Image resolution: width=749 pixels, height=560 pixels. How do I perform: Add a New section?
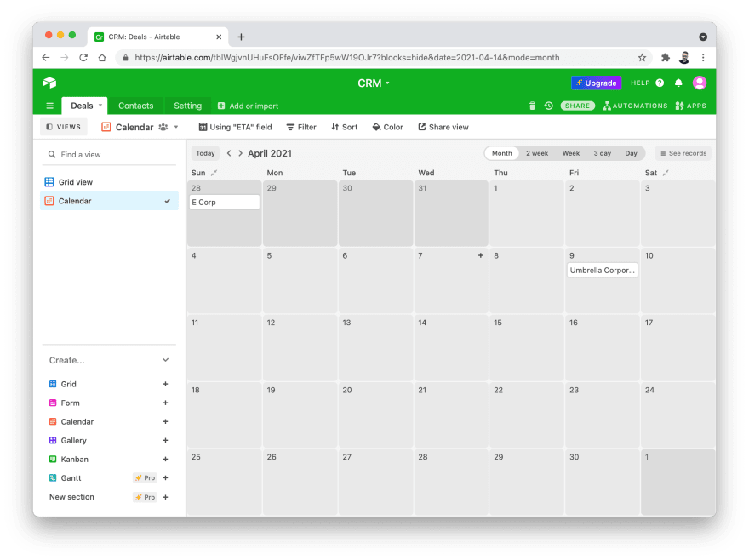[x=165, y=497]
